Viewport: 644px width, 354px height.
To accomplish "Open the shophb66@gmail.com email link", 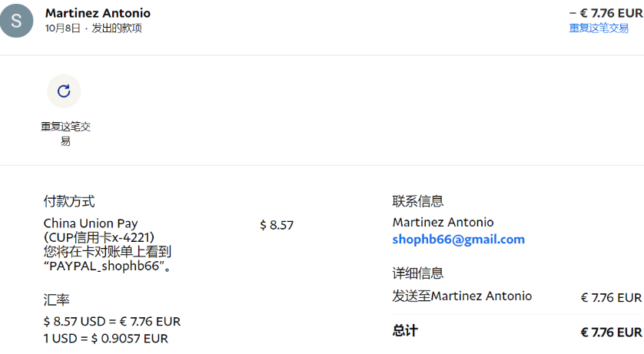I will [458, 239].
